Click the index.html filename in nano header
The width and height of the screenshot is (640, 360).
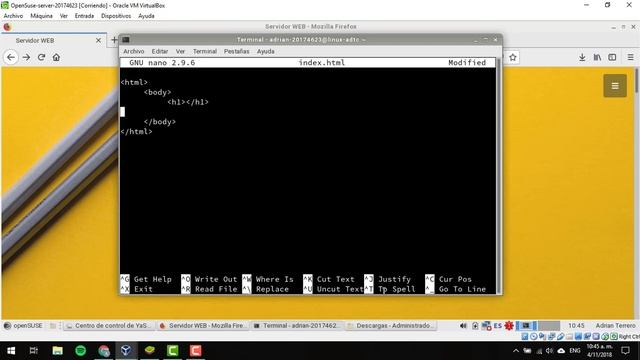322,62
